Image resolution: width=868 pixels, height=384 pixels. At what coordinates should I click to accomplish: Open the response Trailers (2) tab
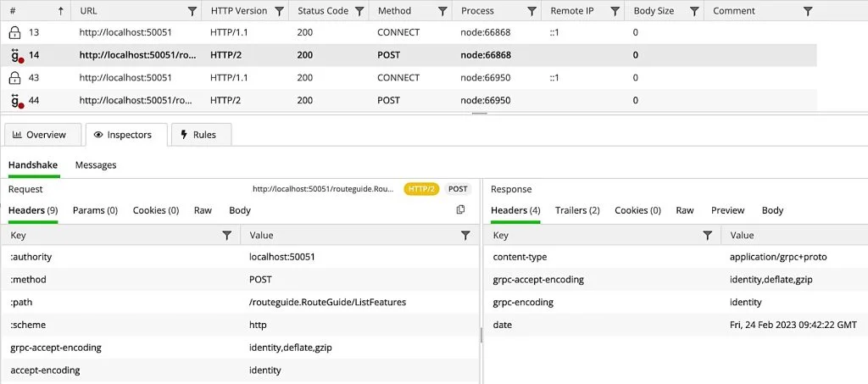coord(577,210)
